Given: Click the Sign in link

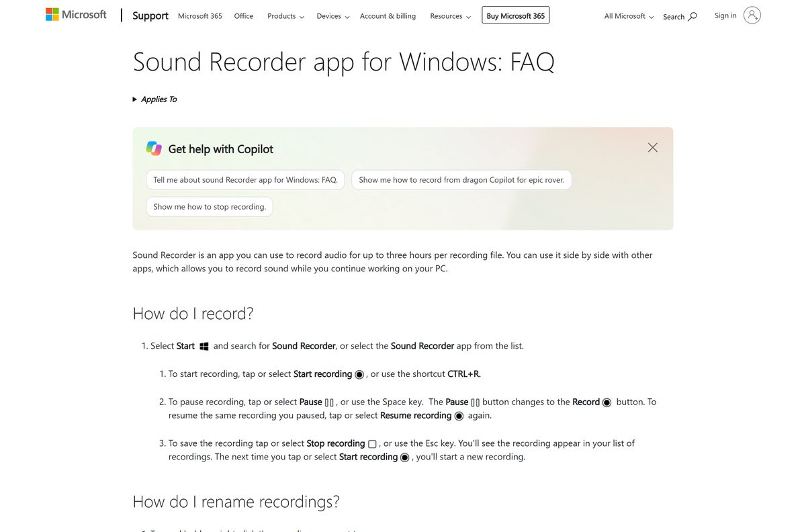Looking at the screenshot, I should (725, 15).
